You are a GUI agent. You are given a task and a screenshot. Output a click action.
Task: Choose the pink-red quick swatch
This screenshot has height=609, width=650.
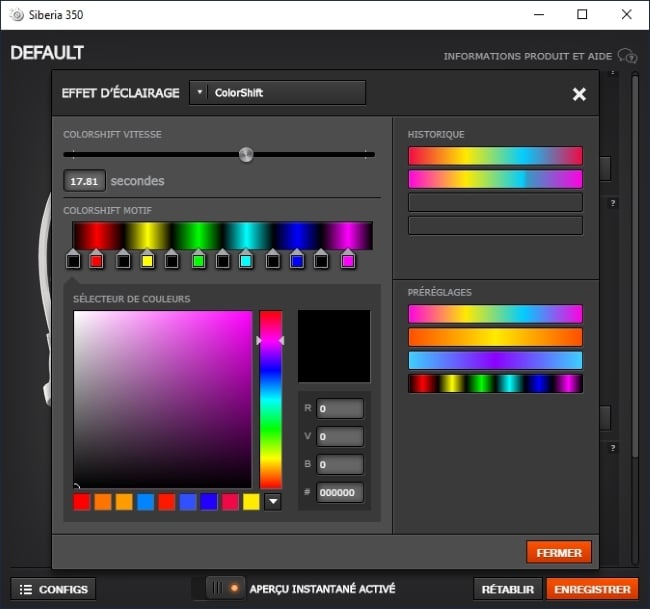pyautogui.click(x=230, y=502)
